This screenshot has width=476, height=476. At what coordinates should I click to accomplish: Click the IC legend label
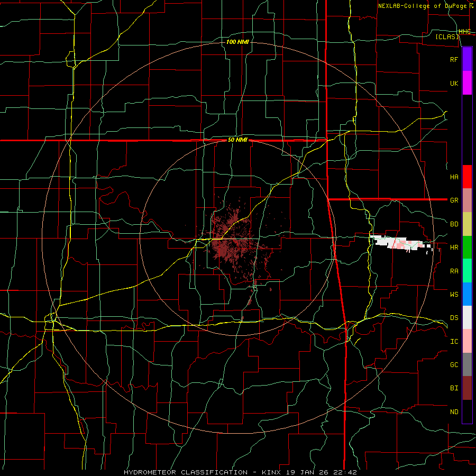(x=454, y=342)
